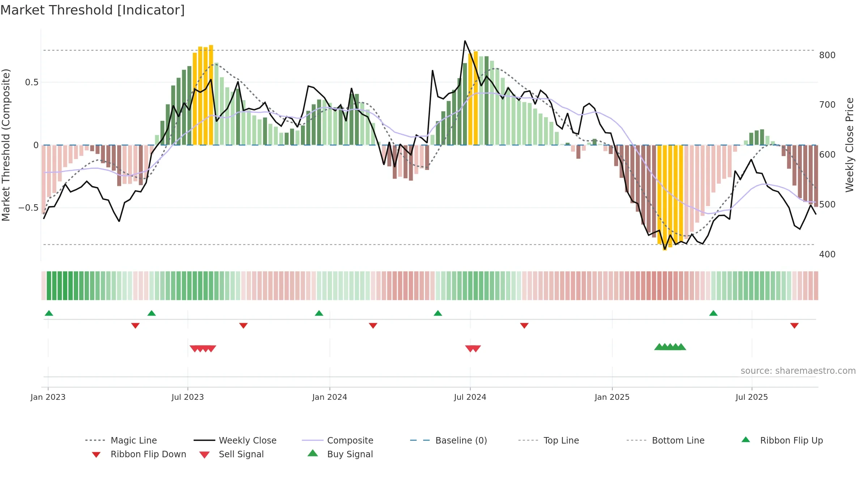Image resolution: width=868 pixels, height=488 pixels.
Task: Click the yellow negative bars in early 2025
Action: pyautogui.click(x=670, y=197)
